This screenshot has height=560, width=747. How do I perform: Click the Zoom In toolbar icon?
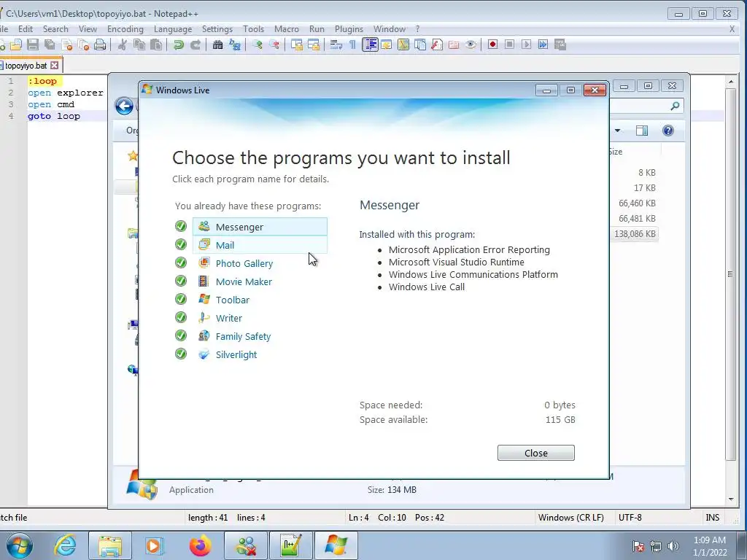(258, 44)
